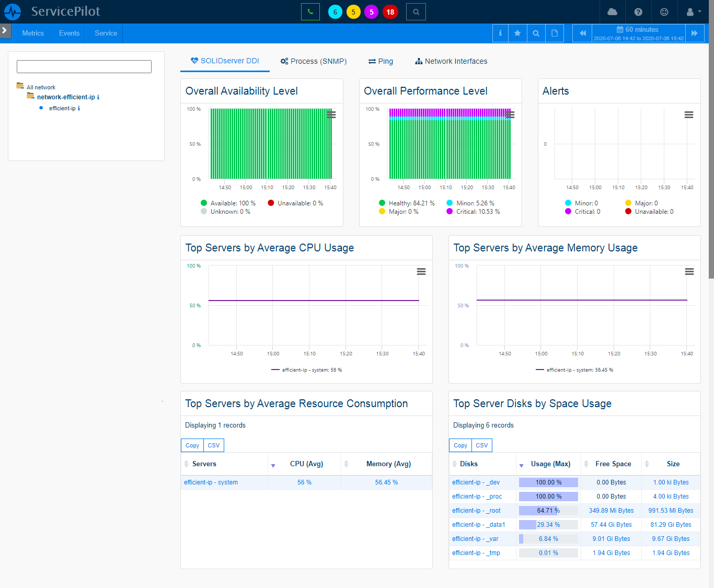The height and width of the screenshot is (588, 714).
Task: Toggle Minor series in Alerts legend
Action: (582, 203)
